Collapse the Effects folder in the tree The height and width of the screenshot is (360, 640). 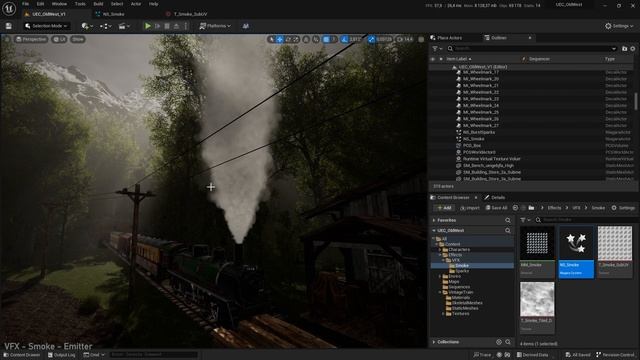(x=440, y=255)
